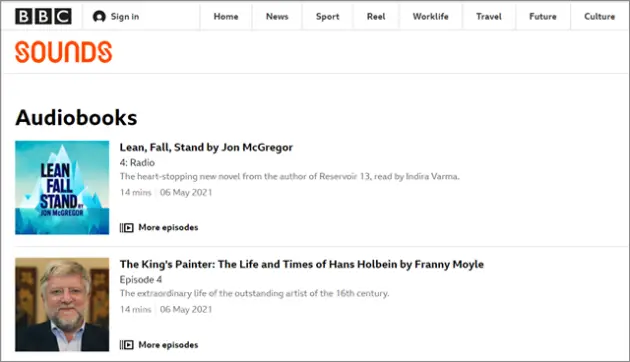Click More episodes for Lean, Fall, Stand
This screenshot has height=362, width=630.
coord(168,227)
